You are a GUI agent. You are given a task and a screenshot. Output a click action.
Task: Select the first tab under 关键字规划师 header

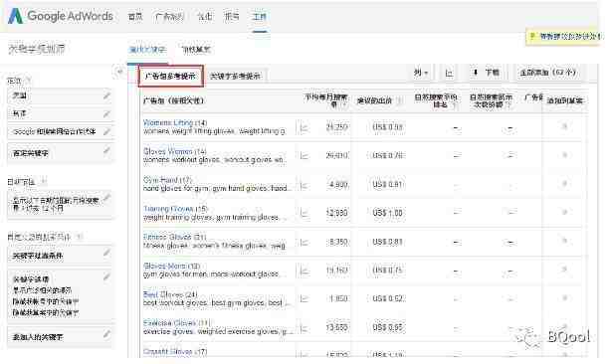[x=147, y=50]
